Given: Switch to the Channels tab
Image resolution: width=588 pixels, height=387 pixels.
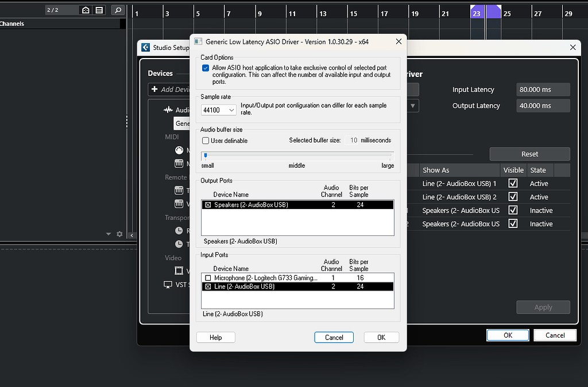Looking at the screenshot, I should (x=11, y=24).
